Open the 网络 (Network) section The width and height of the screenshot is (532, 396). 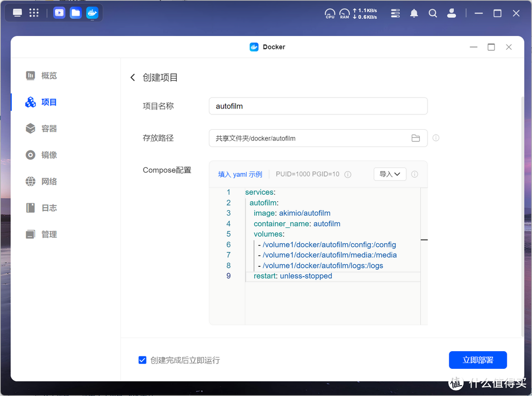tap(49, 181)
